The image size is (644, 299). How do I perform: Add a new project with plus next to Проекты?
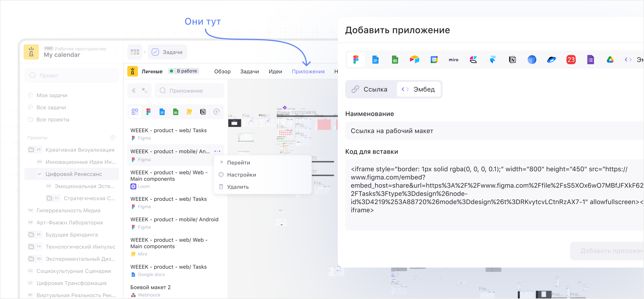pos(113,137)
